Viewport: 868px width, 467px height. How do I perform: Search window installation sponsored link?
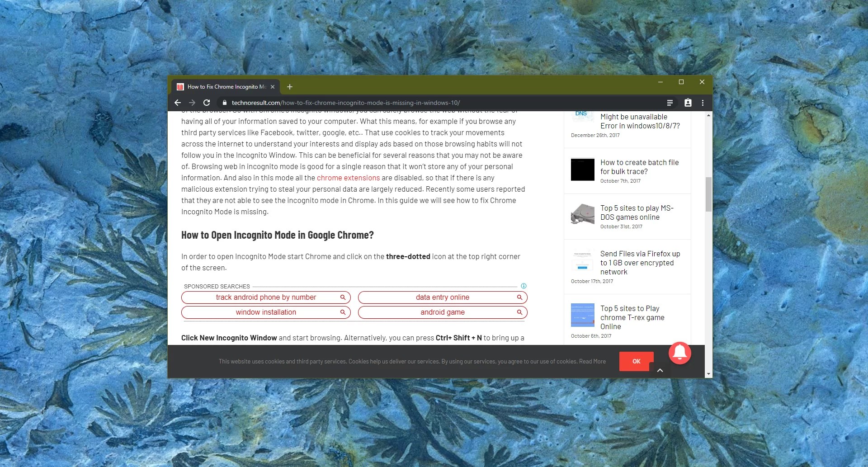[266, 312]
